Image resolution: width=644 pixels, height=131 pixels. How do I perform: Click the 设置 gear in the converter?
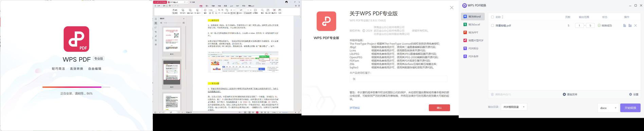633,94
